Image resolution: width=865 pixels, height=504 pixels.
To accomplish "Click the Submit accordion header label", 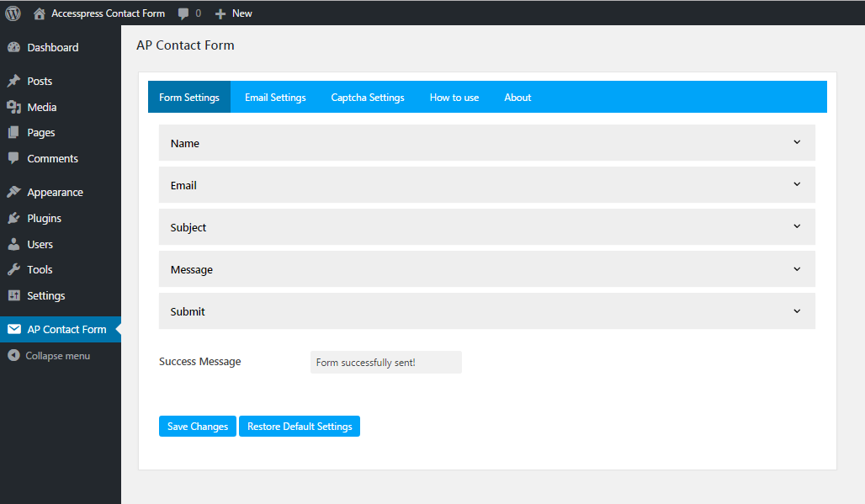I will pyautogui.click(x=188, y=311).
